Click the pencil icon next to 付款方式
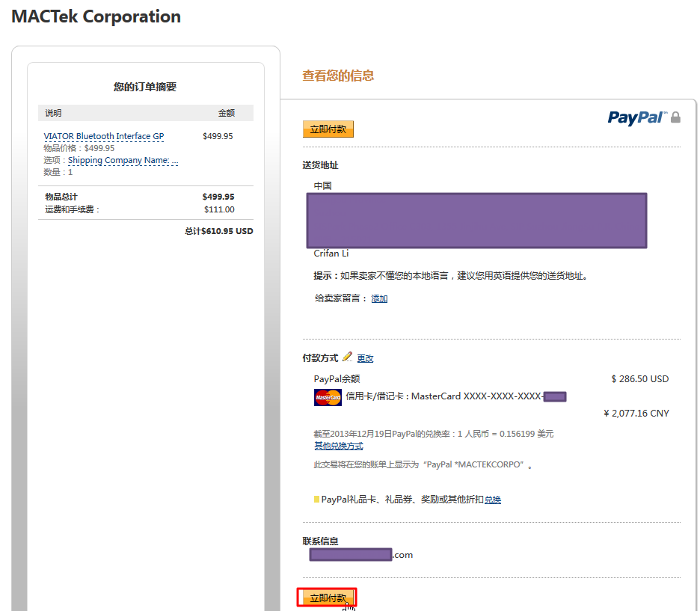The height and width of the screenshot is (611, 700). pyautogui.click(x=347, y=357)
